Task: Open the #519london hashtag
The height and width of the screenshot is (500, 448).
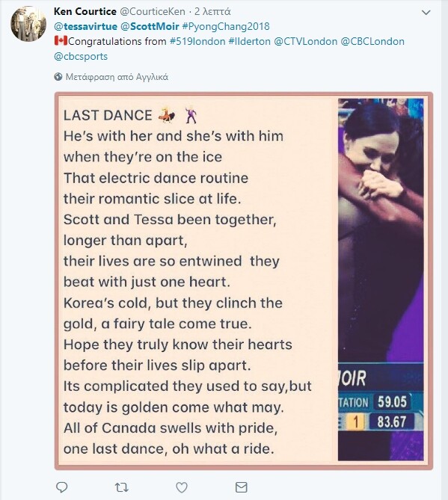Action: (197, 41)
